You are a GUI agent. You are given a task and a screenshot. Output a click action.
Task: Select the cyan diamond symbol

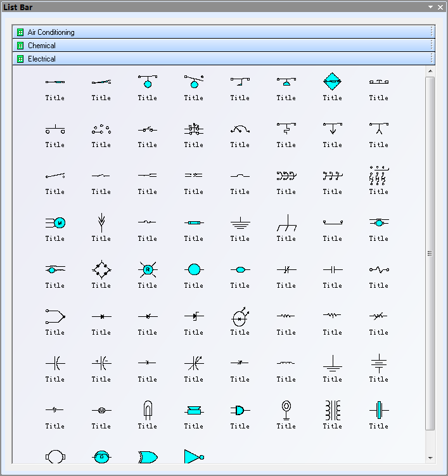pyautogui.click(x=332, y=82)
